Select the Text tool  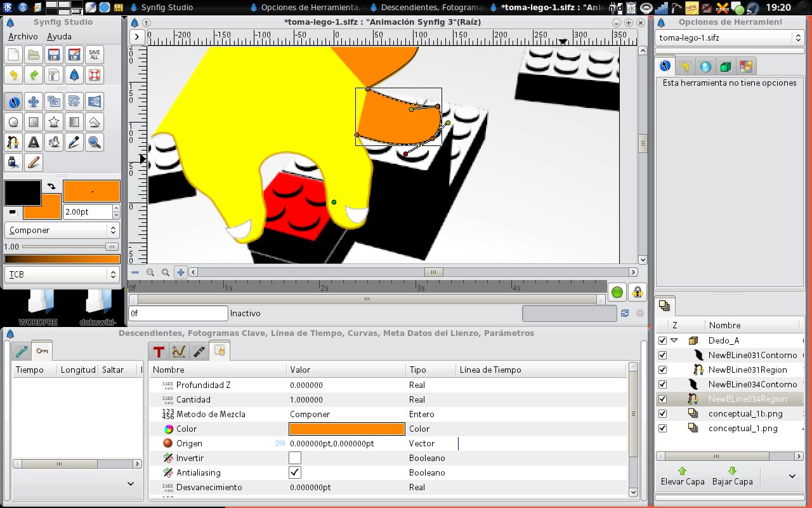(34, 142)
